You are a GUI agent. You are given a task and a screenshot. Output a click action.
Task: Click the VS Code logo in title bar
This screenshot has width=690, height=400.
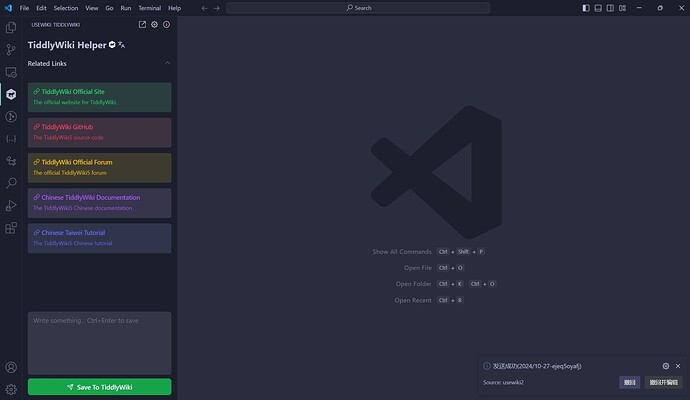[x=8, y=8]
